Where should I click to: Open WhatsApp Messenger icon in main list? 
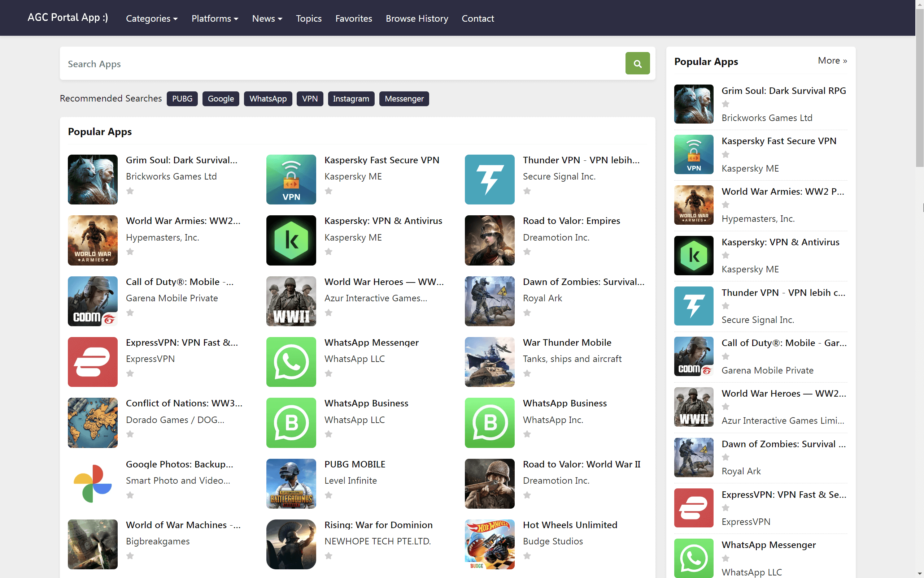(x=291, y=362)
